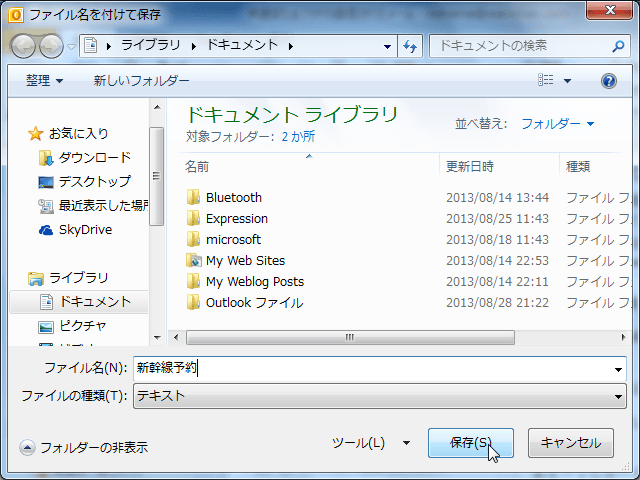Click the Back navigation arrow
640x480 pixels.
point(23,46)
